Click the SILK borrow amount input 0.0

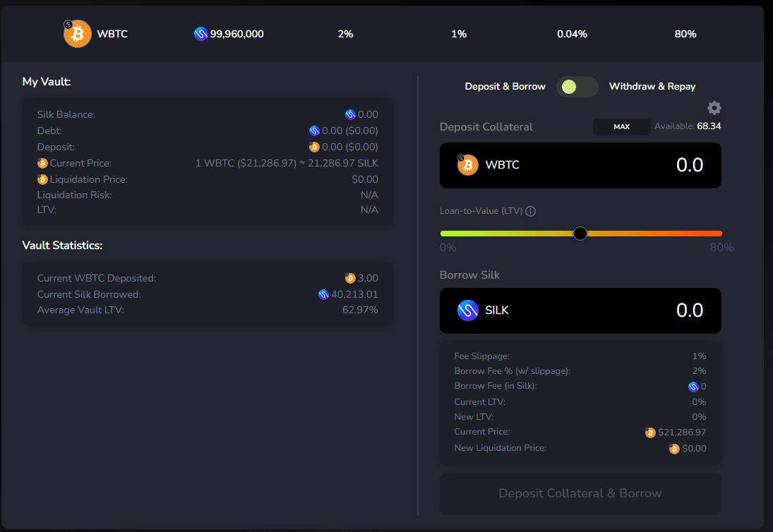(689, 310)
